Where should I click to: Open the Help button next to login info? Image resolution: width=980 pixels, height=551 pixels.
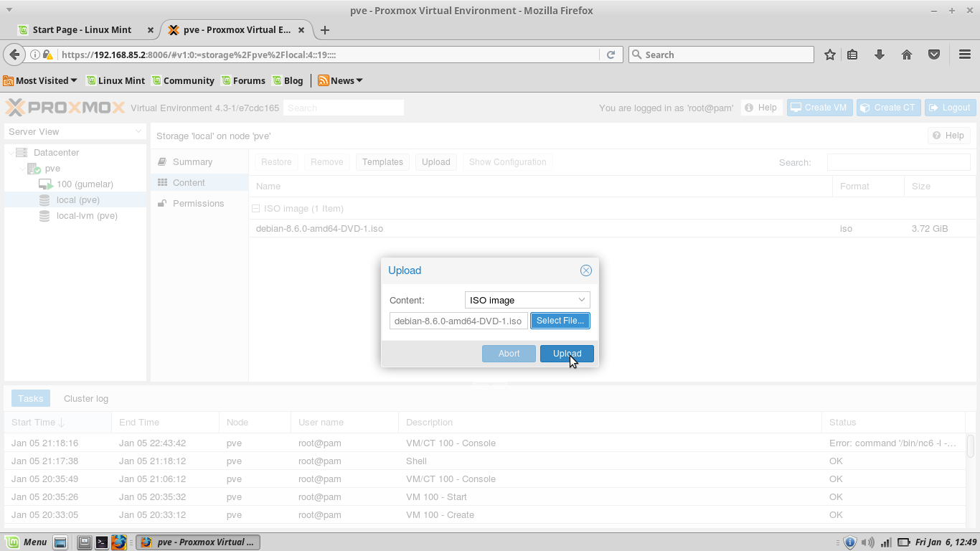tap(761, 108)
